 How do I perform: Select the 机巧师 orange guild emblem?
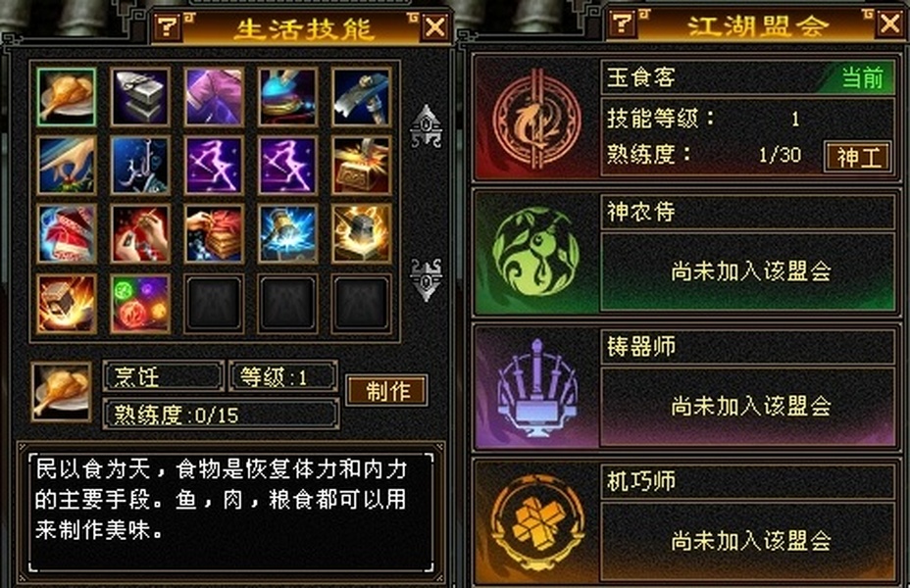535,523
